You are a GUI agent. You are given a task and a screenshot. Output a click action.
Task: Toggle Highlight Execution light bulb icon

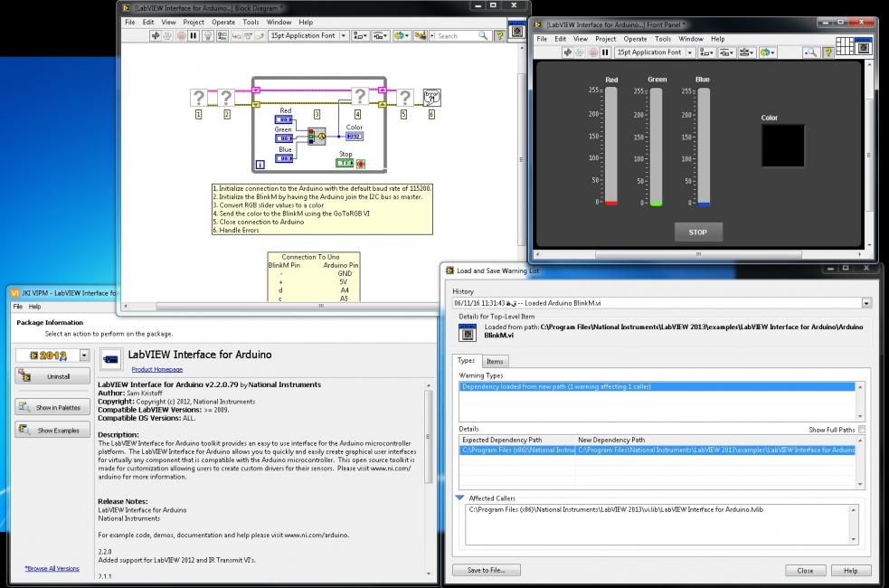pyautogui.click(x=207, y=36)
